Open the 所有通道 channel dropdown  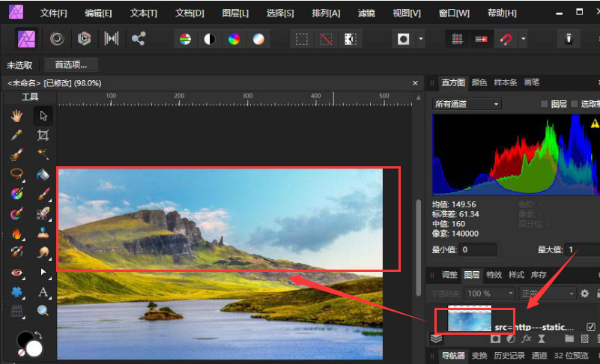coord(467,104)
